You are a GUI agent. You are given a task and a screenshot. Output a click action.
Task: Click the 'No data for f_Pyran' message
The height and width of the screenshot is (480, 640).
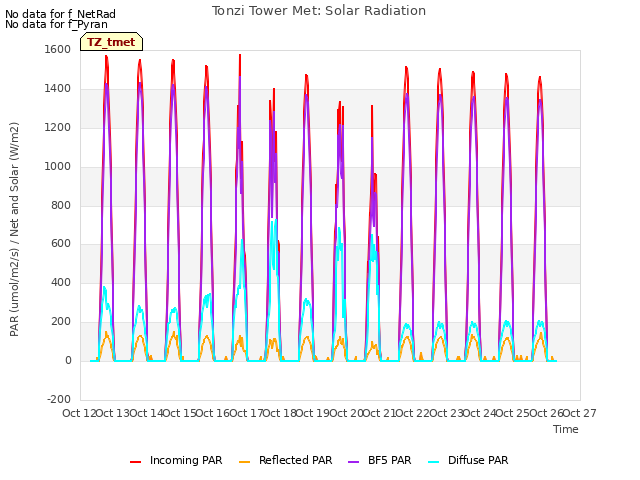click(56, 24)
